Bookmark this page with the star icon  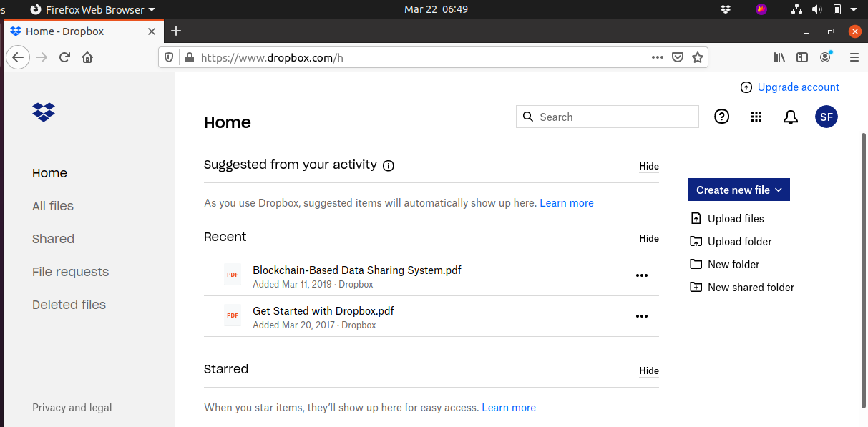pos(698,58)
